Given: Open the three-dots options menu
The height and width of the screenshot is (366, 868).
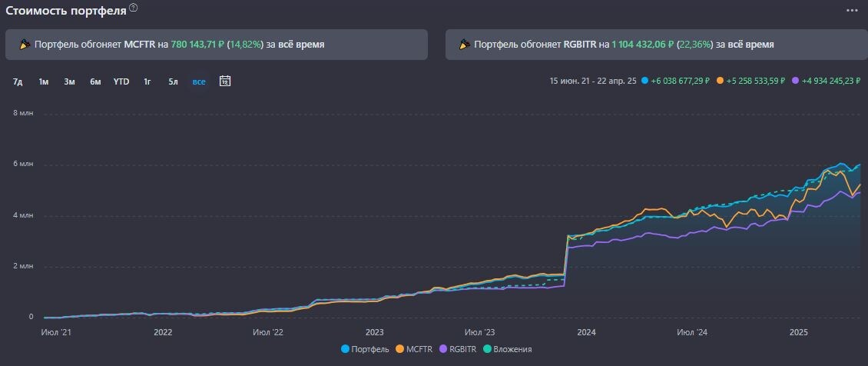Looking at the screenshot, I should [x=851, y=10].
